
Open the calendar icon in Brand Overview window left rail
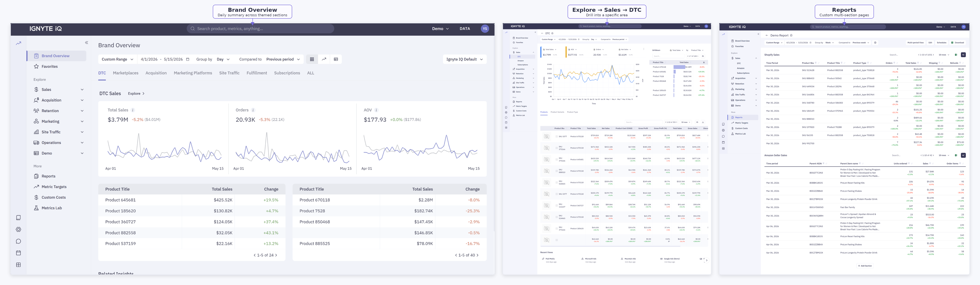click(x=18, y=253)
